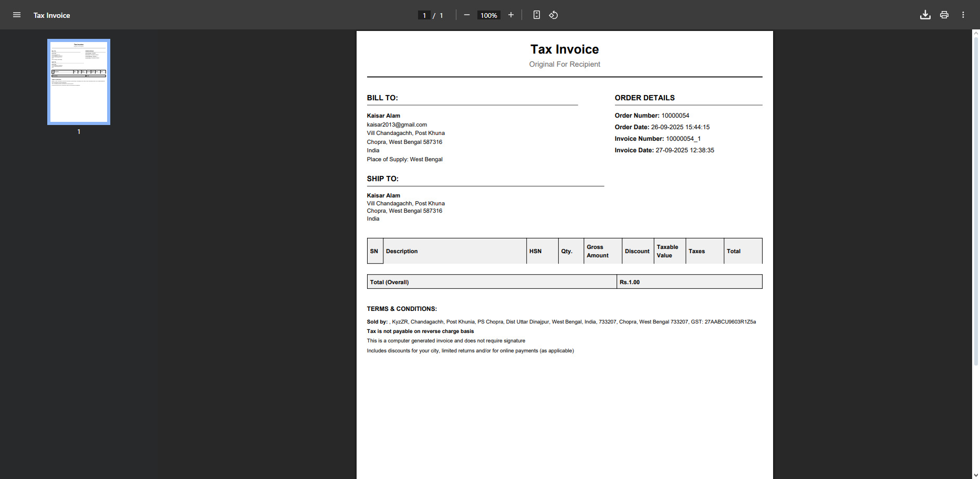The image size is (980, 479).
Task: Click the scrollbar down arrow
Action: [976, 475]
